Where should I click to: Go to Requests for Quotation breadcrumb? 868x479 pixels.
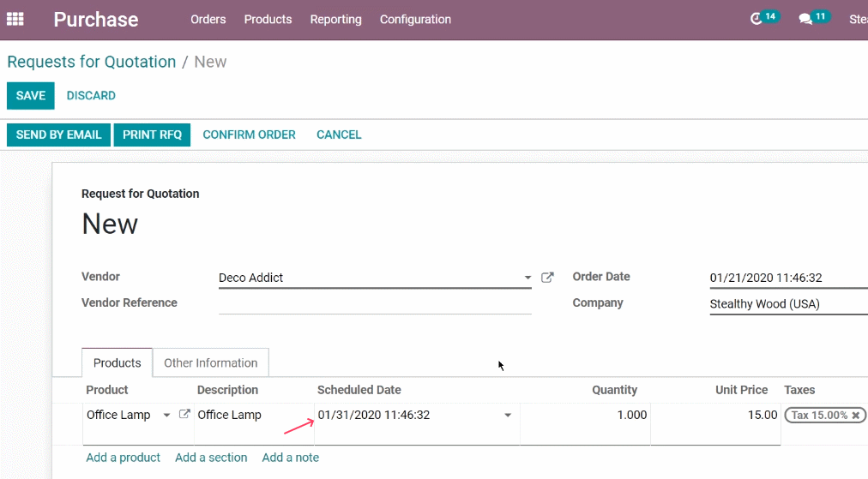(x=91, y=62)
